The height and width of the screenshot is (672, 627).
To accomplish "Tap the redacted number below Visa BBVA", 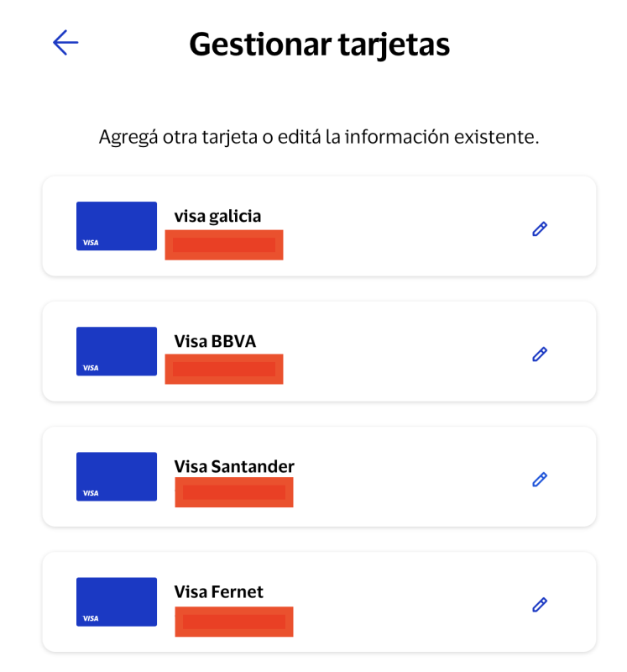I will tap(224, 369).
